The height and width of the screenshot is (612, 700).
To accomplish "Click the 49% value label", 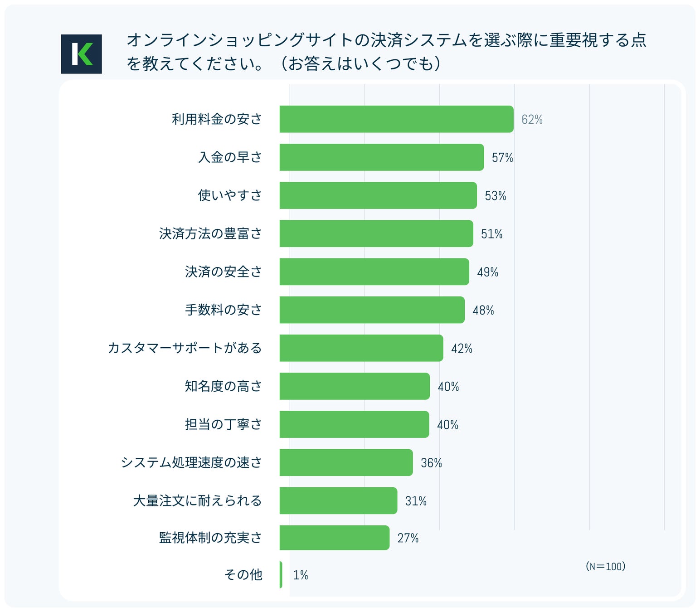I will [x=487, y=272].
